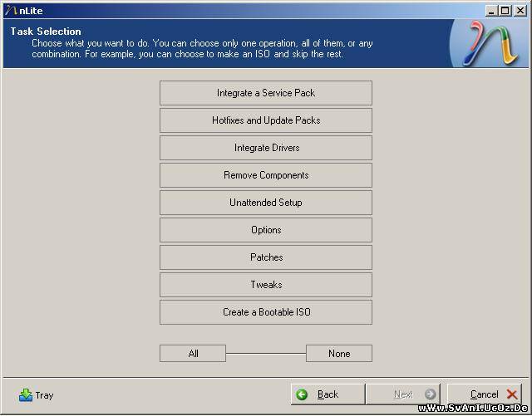Choose the Options task

pos(265,230)
